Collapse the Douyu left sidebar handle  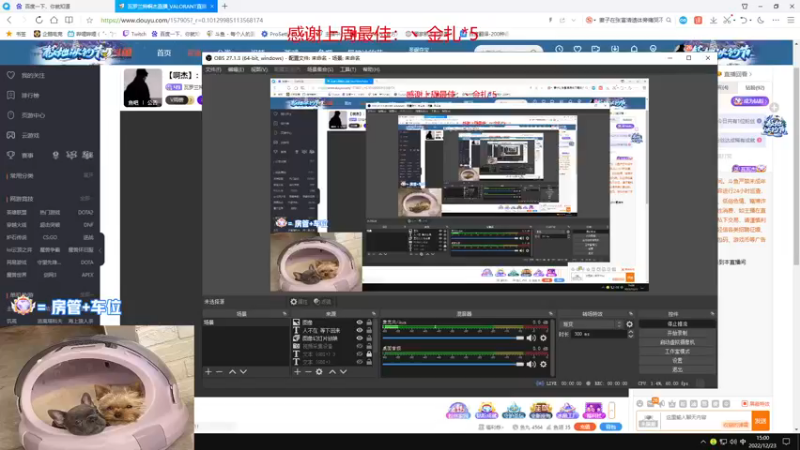[x=102, y=250]
